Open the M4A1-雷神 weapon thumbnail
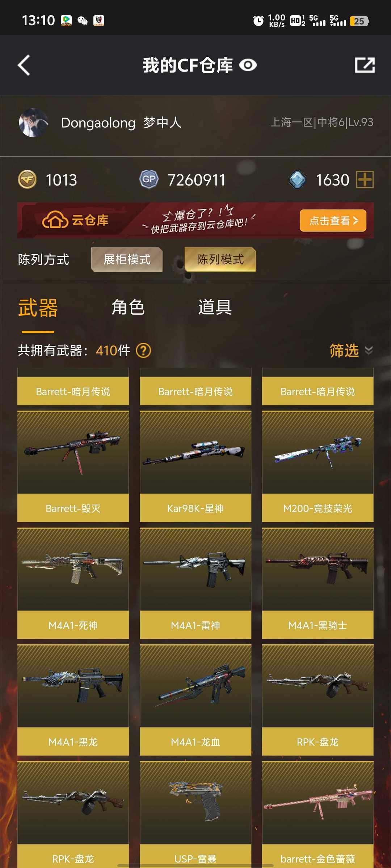 click(195, 569)
